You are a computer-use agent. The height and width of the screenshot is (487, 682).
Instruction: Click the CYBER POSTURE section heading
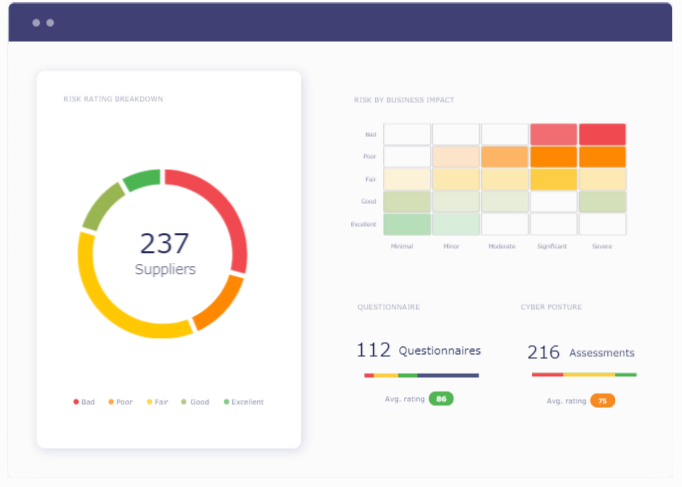(x=551, y=307)
